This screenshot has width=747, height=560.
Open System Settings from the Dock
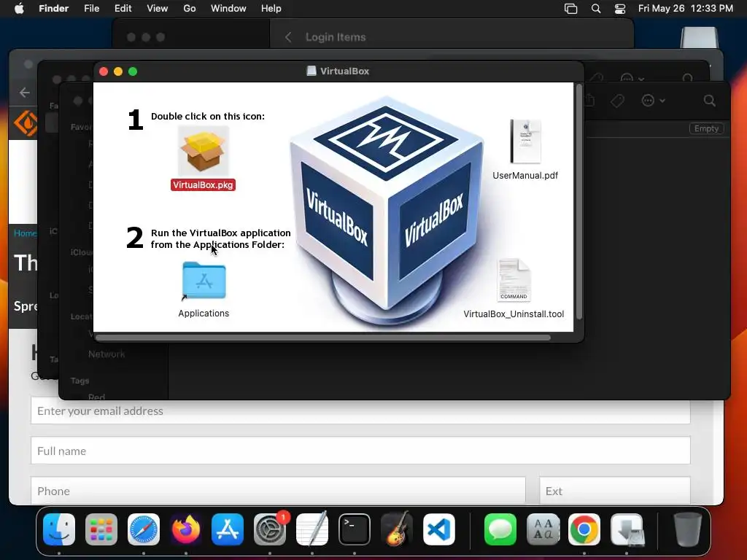click(270, 529)
